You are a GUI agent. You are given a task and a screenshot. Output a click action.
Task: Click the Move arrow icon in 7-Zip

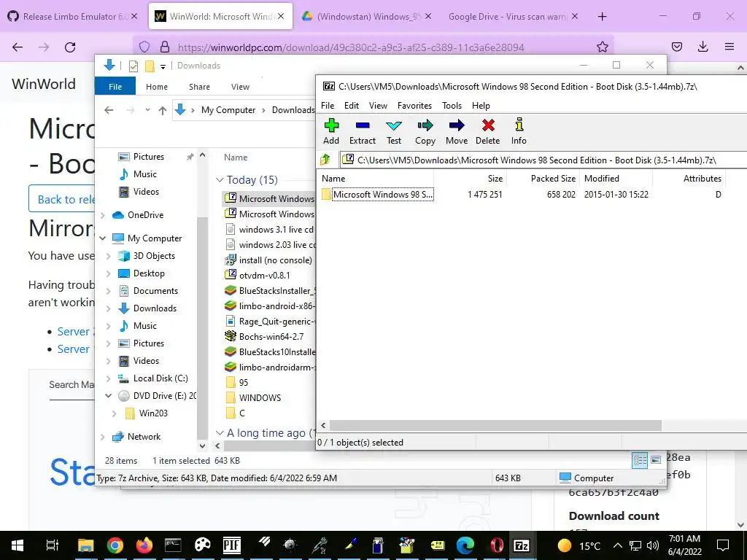(x=457, y=125)
